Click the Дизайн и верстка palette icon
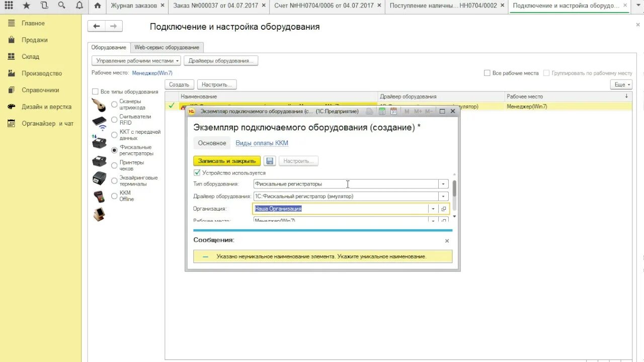Screen dimensions: 644x362 (11, 107)
